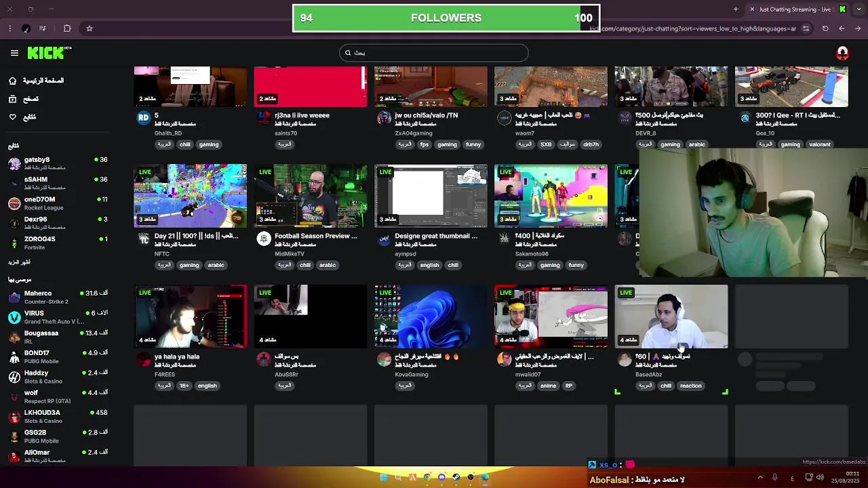This screenshot has width=868, height=488.
Task: Click the 'SXB' tag under waom7
Action: [x=546, y=144]
